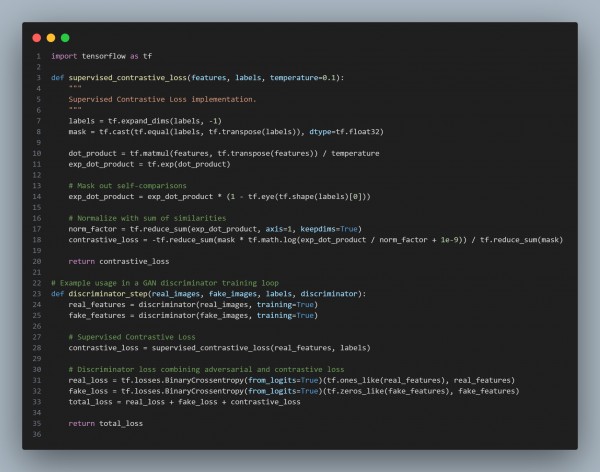
Task: Click the comment '# Discriminator loss combining adversarial'
Action: coord(206,369)
